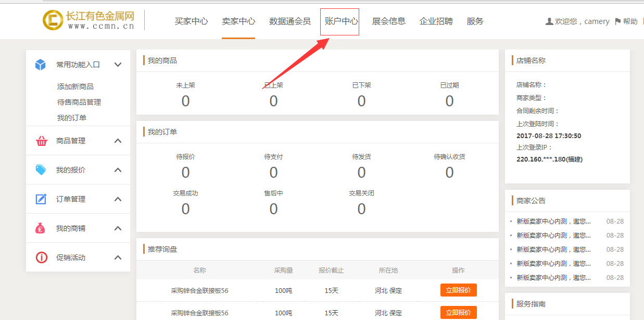The image size is (644, 320).
Task: Open the 添加新商品 link
Action: pos(75,87)
